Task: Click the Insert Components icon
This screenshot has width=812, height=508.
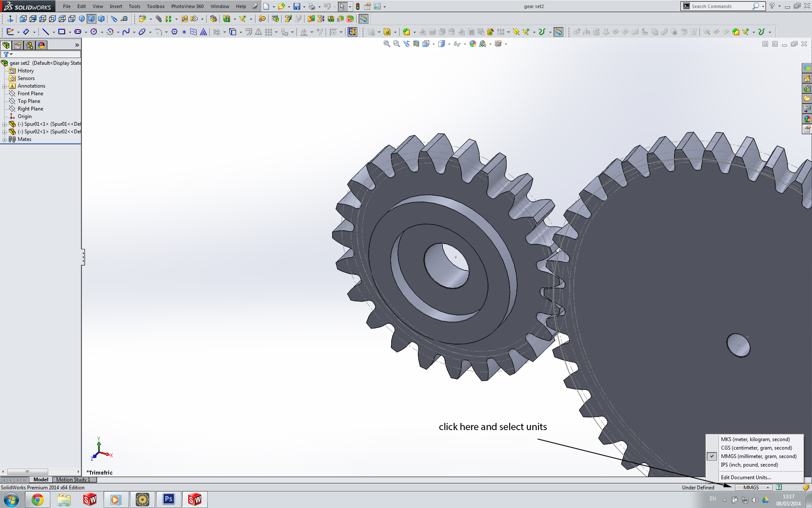Action: tap(143, 19)
